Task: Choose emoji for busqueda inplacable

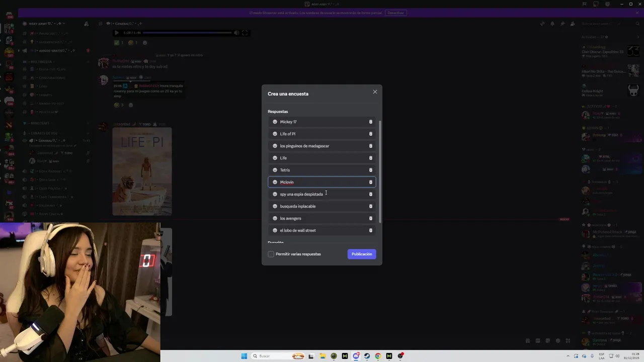Action: 275,206
